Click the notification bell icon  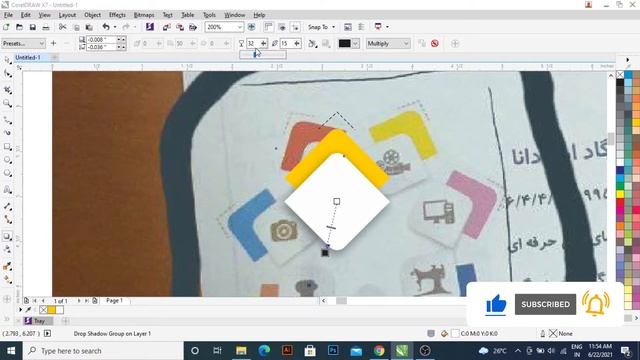[596, 304]
